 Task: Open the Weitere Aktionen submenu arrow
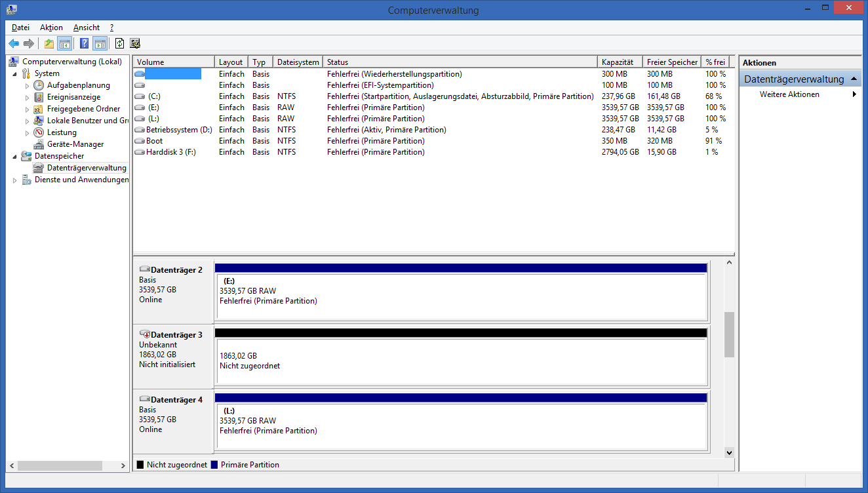tap(855, 94)
